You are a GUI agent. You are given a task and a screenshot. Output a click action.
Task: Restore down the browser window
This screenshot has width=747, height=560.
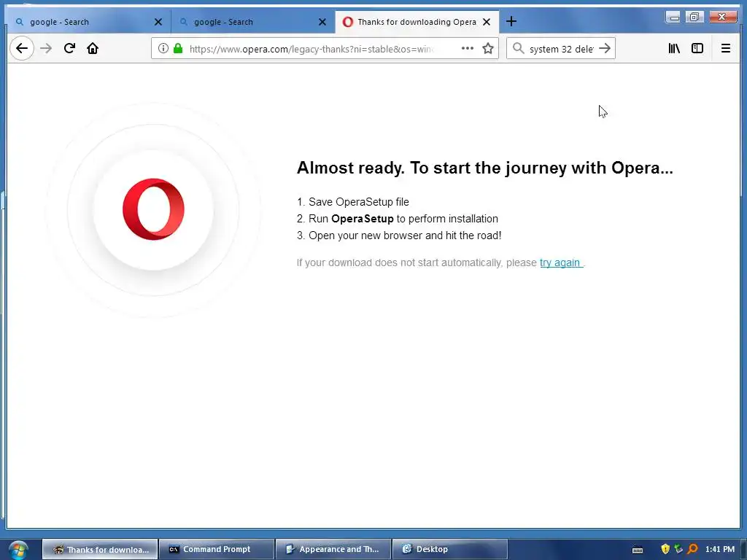click(694, 17)
